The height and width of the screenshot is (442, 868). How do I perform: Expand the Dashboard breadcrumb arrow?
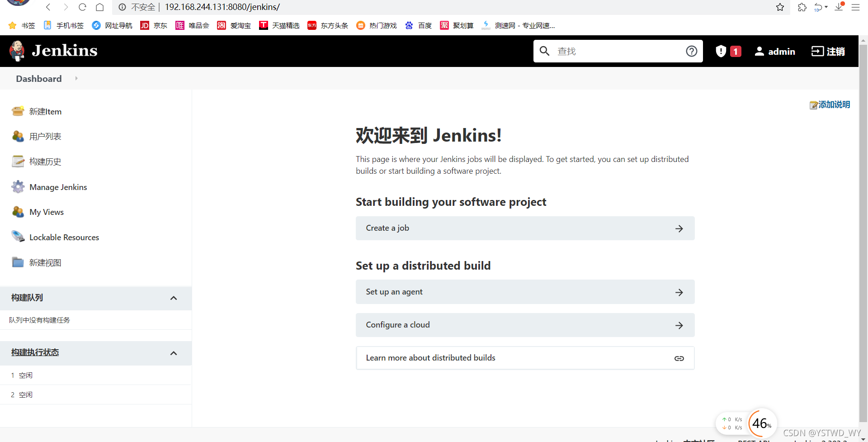(76, 78)
